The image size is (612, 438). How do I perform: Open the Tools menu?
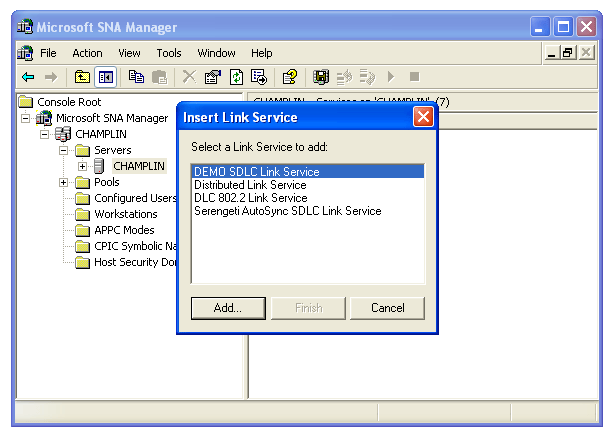(169, 53)
